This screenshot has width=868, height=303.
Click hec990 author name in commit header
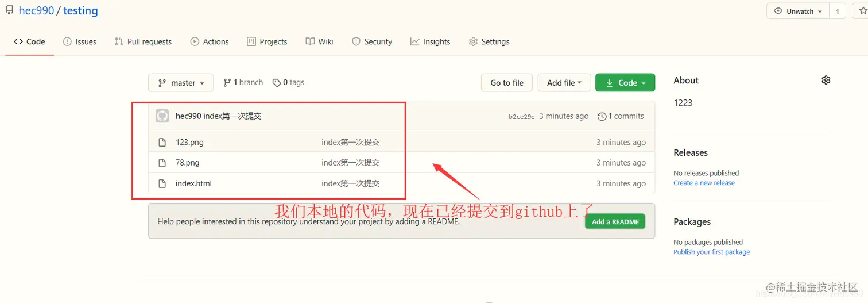(x=188, y=116)
